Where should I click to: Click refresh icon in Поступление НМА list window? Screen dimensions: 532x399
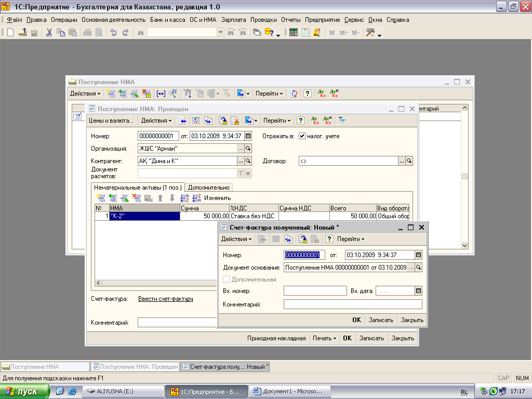[x=294, y=94]
